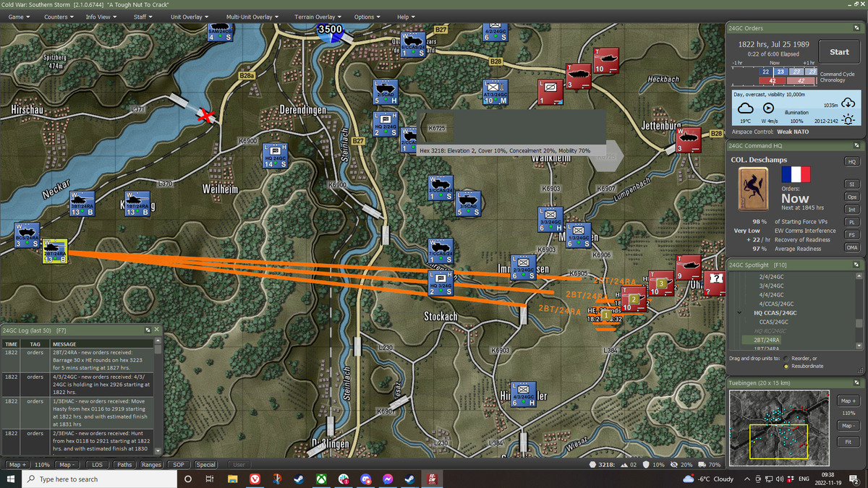
Task: Close the 24GC Log panel
Action: [x=157, y=330]
